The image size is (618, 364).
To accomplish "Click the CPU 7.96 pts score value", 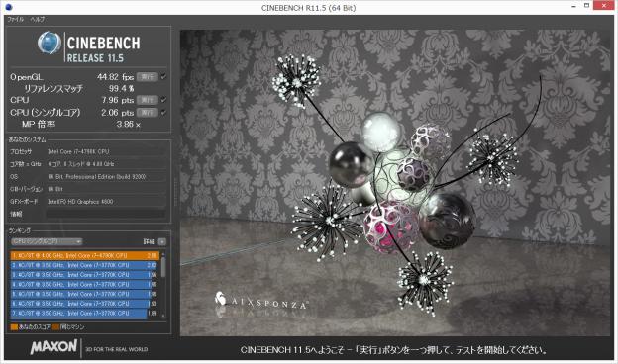I will click(x=118, y=100).
